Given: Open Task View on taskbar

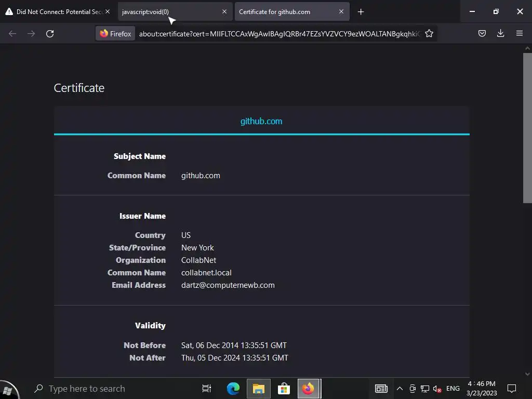Looking at the screenshot, I should [206, 389].
